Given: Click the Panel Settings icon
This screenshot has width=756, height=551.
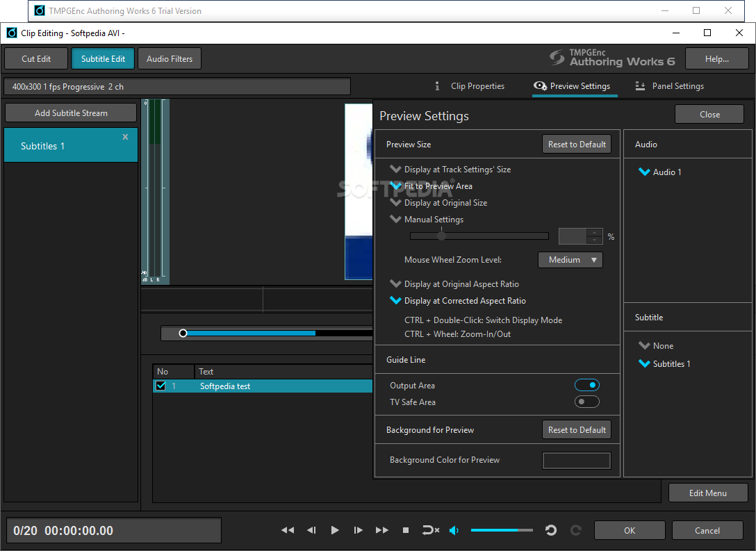Looking at the screenshot, I should (x=640, y=85).
